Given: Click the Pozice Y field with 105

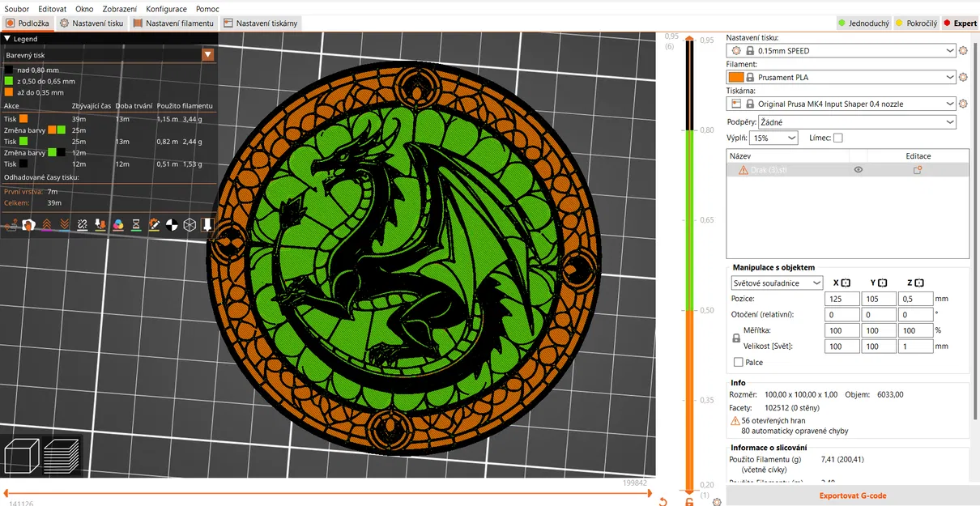Looking at the screenshot, I should [x=879, y=299].
